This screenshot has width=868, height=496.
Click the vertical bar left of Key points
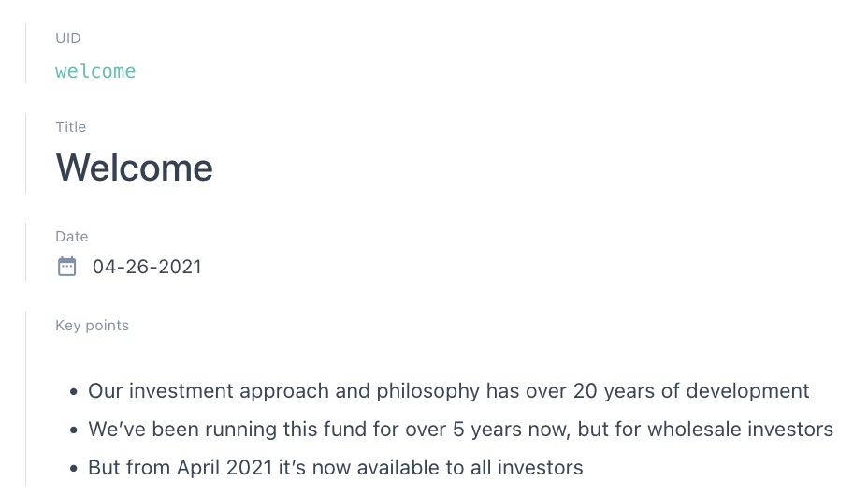tap(26, 399)
